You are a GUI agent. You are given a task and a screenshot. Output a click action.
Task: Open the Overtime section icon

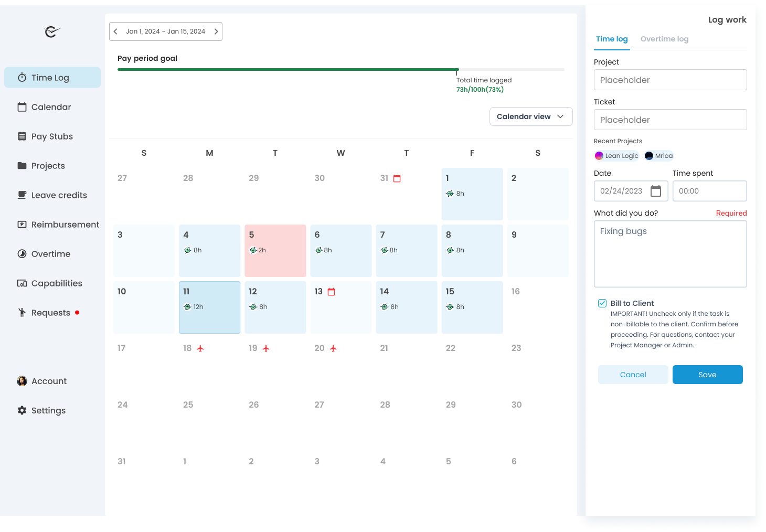[x=22, y=253]
